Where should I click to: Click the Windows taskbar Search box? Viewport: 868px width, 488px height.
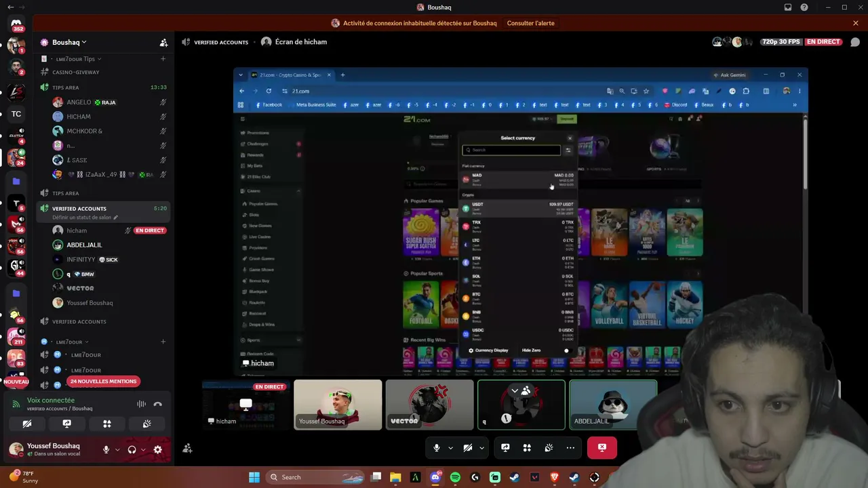pyautogui.click(x=315, y=477)
